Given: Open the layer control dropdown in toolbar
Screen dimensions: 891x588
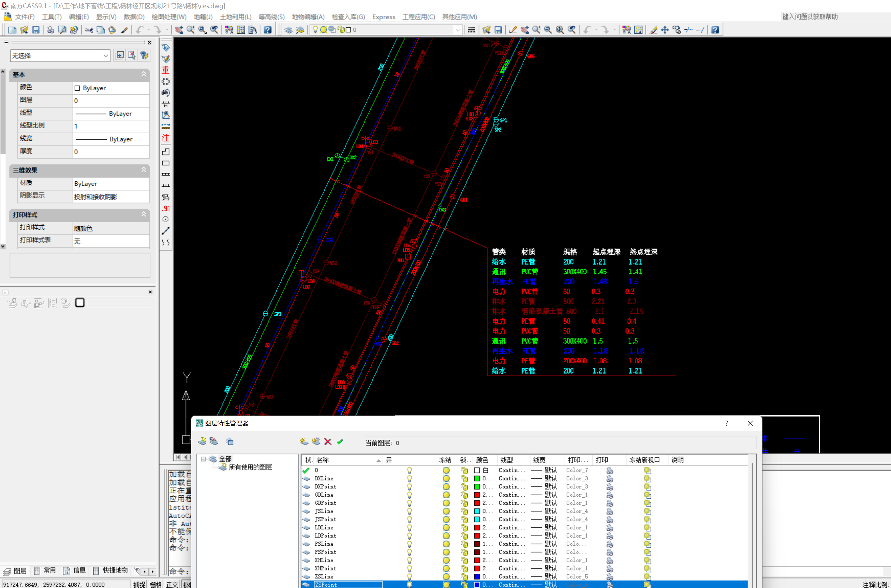Looking at the screenshot, I should [x=458, y=30].
